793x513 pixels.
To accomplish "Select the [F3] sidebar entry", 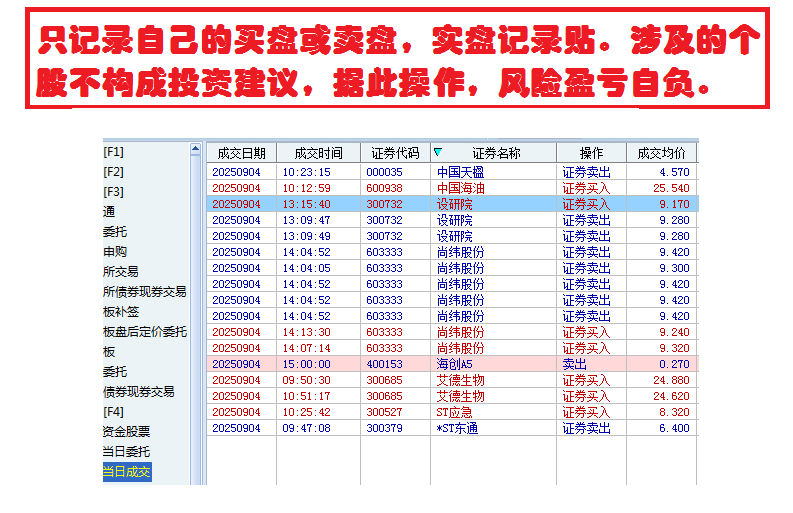I will coord(113,192).
